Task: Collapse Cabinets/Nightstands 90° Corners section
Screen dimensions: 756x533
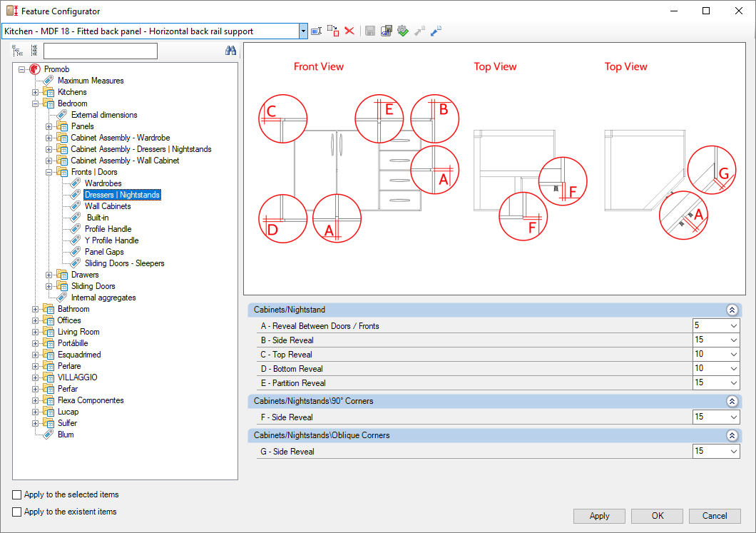Action: (x=732, y=401)
